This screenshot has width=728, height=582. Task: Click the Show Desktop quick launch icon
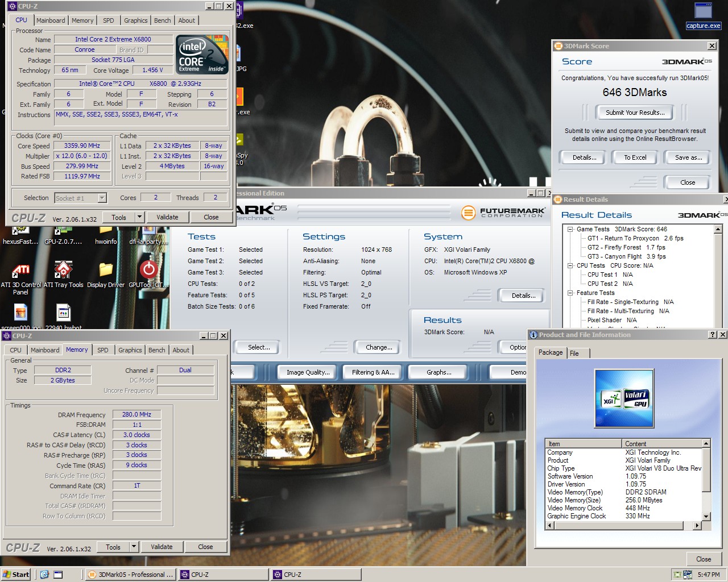pos(58,575)
